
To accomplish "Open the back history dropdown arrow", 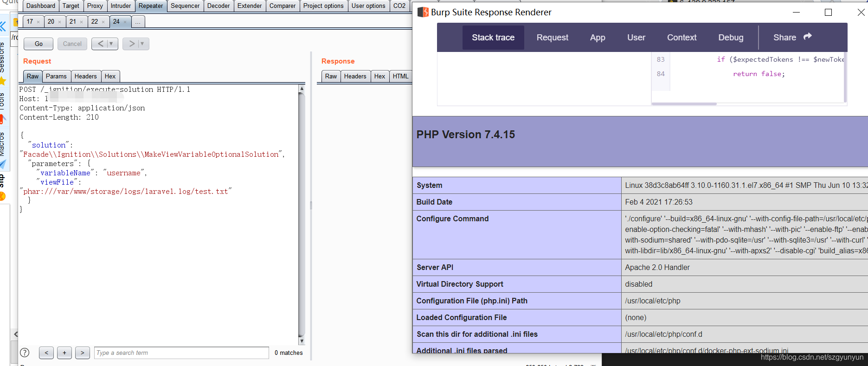I will point(111,44).
